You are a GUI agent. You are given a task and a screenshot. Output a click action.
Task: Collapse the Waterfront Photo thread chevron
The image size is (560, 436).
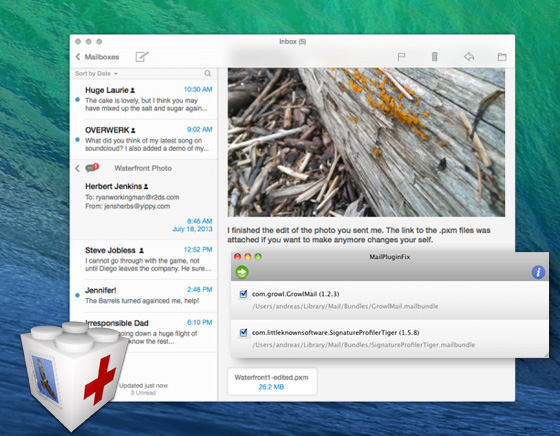[x=78, y=168]
